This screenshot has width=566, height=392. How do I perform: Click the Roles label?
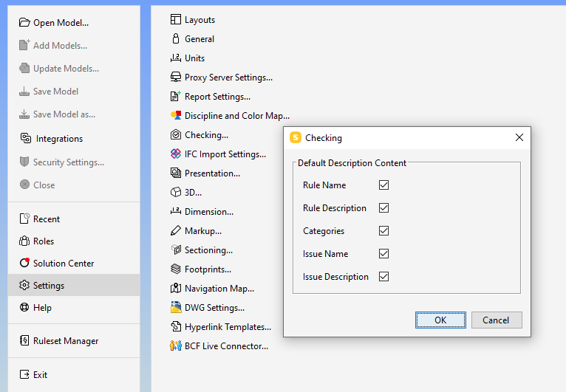[44, 241]
